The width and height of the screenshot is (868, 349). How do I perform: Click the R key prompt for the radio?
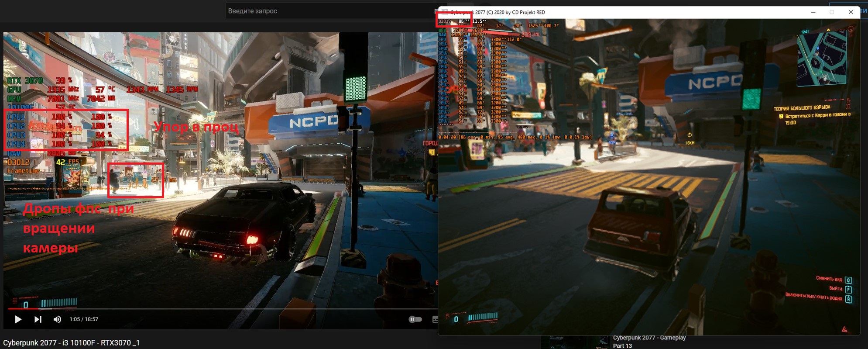pyautogui.click(x=848, y=299)
